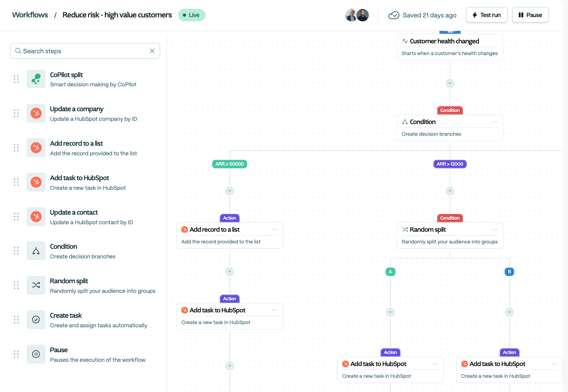Pause the workflow using the Pause button

[x=530, y=15]
